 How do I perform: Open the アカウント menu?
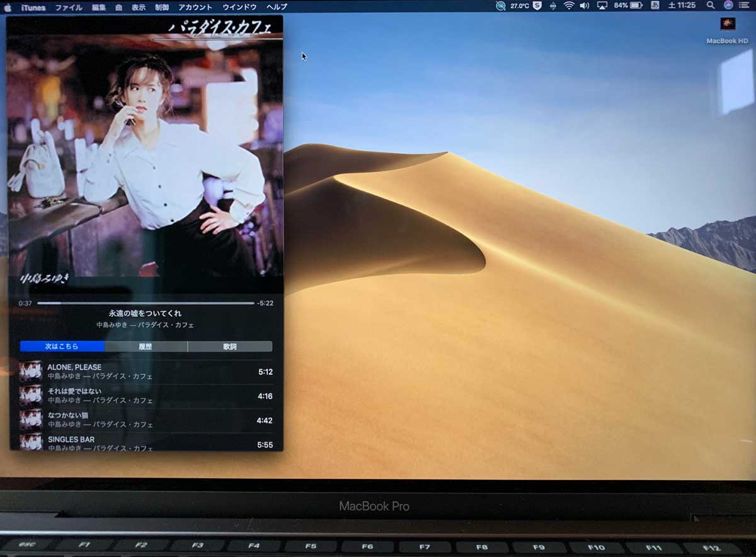point(195,7)
